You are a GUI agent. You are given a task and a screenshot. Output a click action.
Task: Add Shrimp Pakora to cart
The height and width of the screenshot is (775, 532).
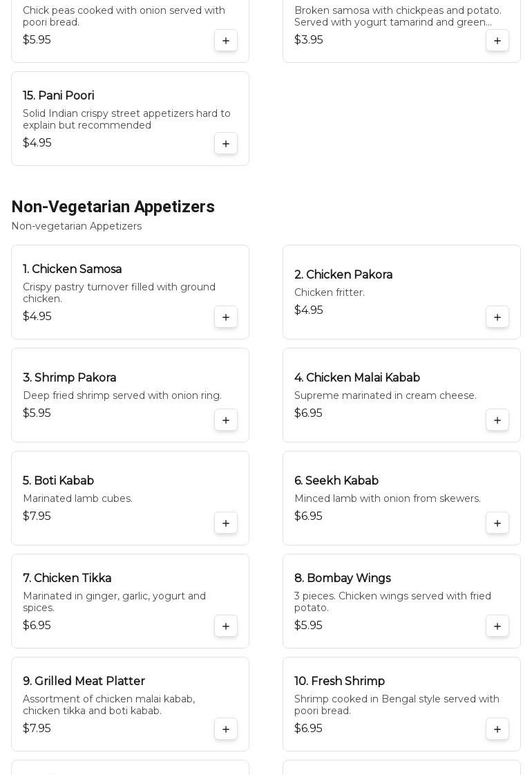click(226, 420)
